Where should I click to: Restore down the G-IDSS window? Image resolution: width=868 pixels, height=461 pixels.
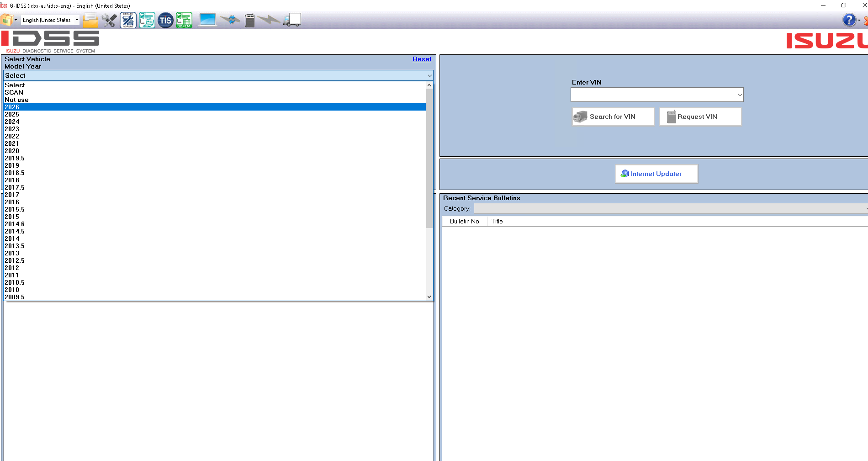[844, 5]
